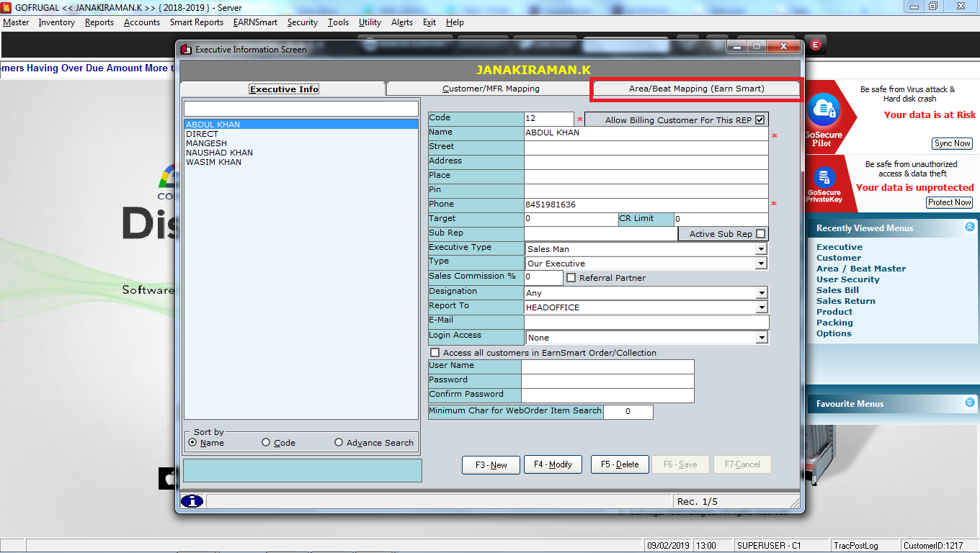Open Executive from Recently Viewed Menus
The image size is (980, 553).
[x=839, y=247]
